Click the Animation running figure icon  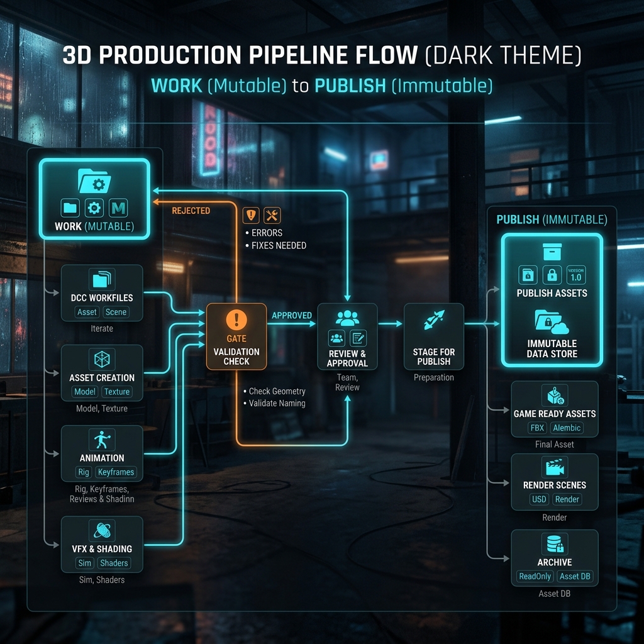coord(102,440)
